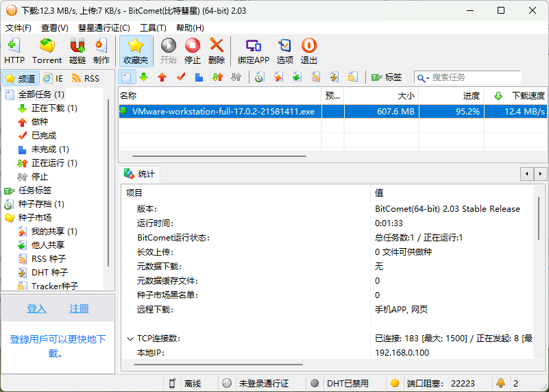The height and width of the screenshot is (392, 549).
Task: Filter running tasks via green-red arrows toolbar icon
Action: coord(217,77)
